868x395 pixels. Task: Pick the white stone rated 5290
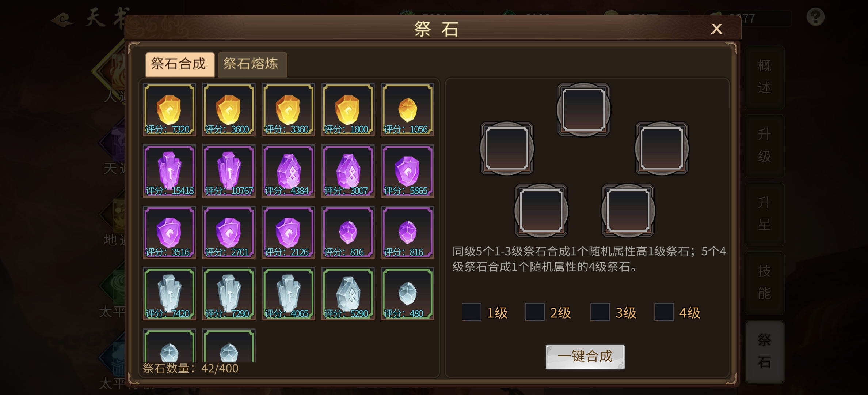coord(348,294)
